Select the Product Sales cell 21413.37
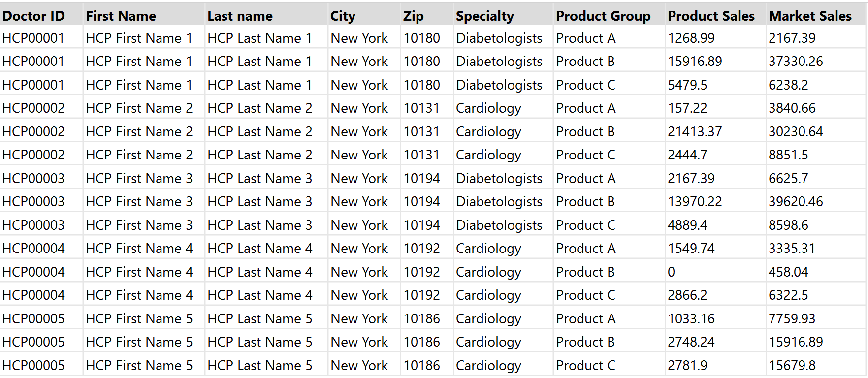The width and height of the screenshot is (868, 378). tap(695, 131)
